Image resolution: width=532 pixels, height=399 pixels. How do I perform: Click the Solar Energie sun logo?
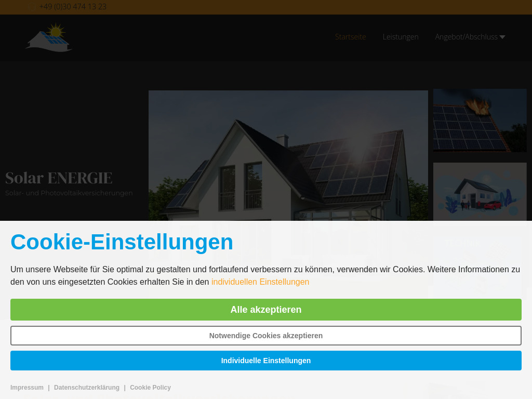[48, 37]
